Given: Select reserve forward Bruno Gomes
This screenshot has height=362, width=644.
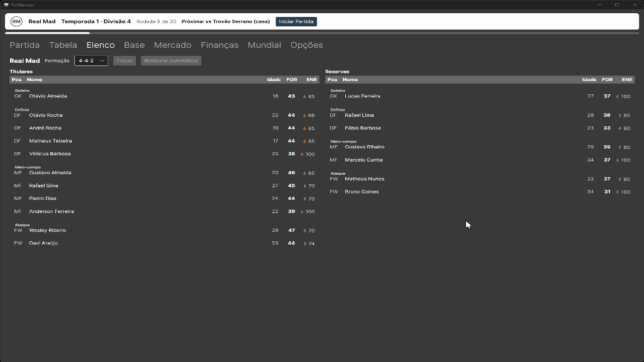Looking at the screenshot, I should (x=480, y=192).
